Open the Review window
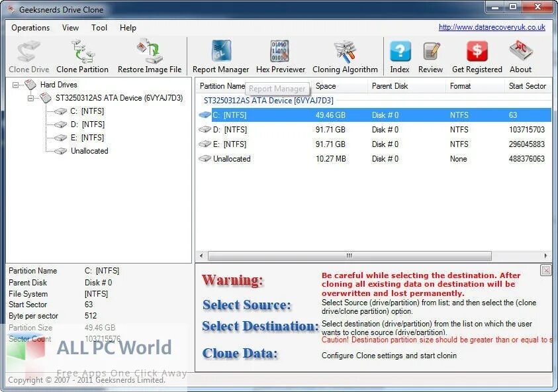558x392 pixels. [x=431, y=55]
